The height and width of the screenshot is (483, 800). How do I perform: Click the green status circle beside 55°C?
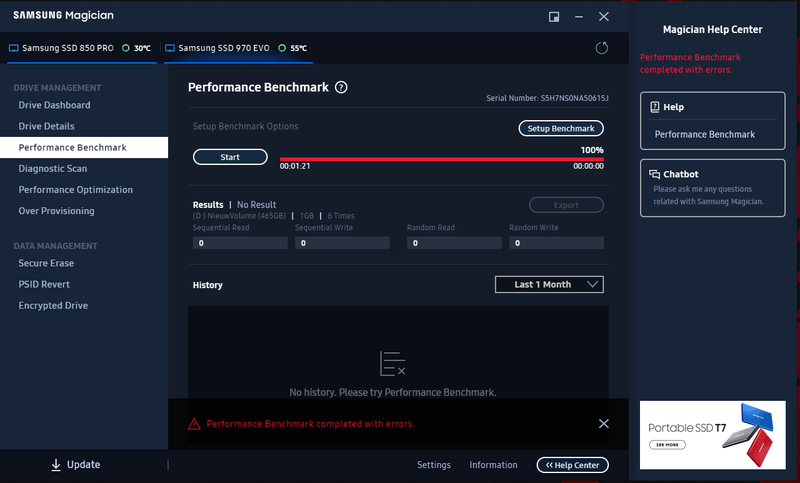[282, 48]
